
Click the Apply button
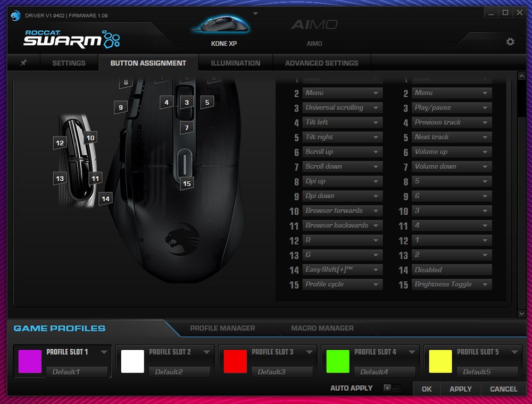(460, 389)
